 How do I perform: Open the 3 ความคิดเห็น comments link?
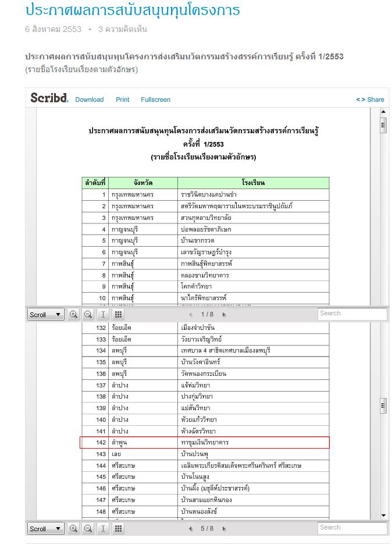[123, 29]
